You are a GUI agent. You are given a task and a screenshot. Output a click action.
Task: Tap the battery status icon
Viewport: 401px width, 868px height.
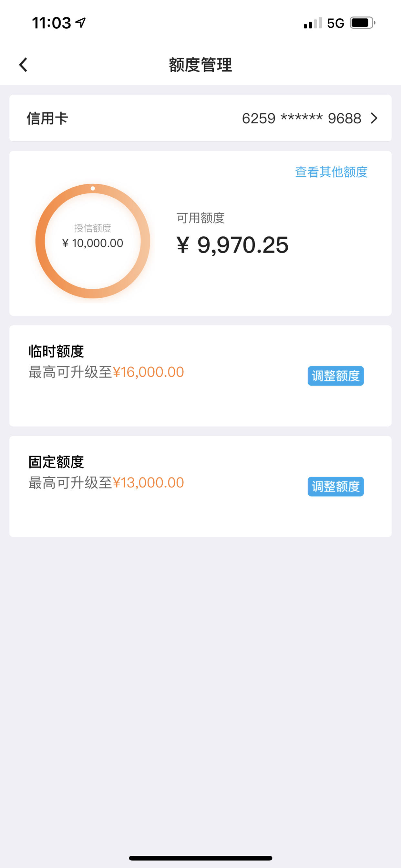pyautogui.click(x=363, y=23)
